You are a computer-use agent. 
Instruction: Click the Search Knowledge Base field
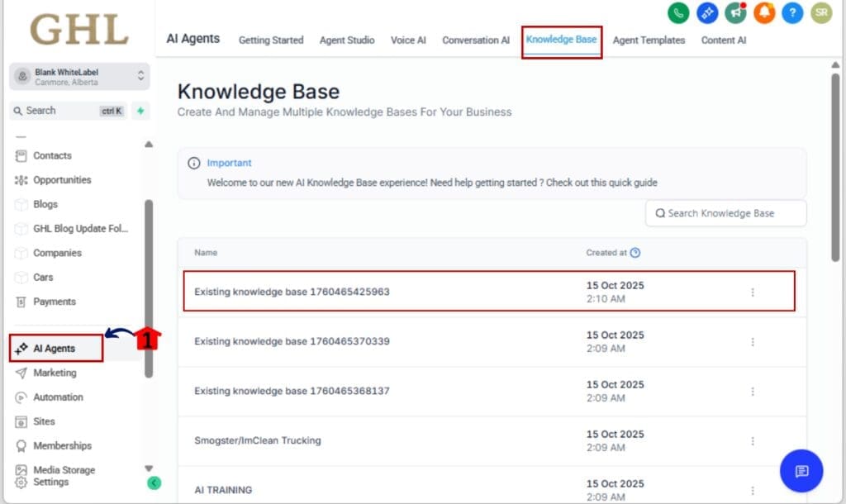725,213
